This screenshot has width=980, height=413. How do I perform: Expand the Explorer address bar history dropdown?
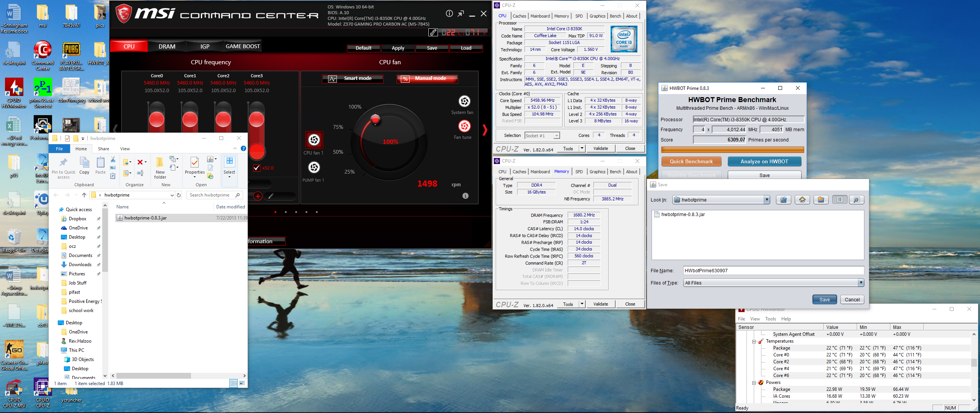coord(172,195)
